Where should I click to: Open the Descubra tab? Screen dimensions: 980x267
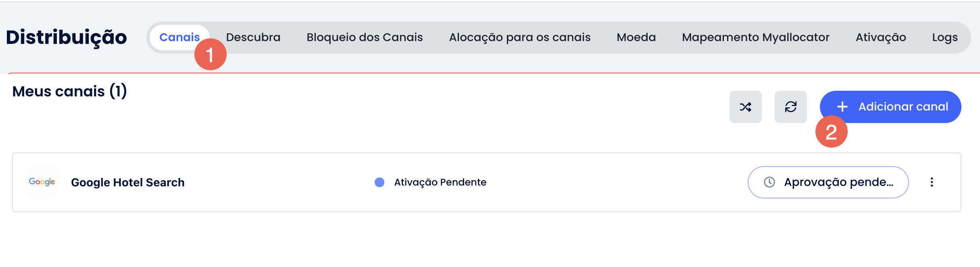253,38
